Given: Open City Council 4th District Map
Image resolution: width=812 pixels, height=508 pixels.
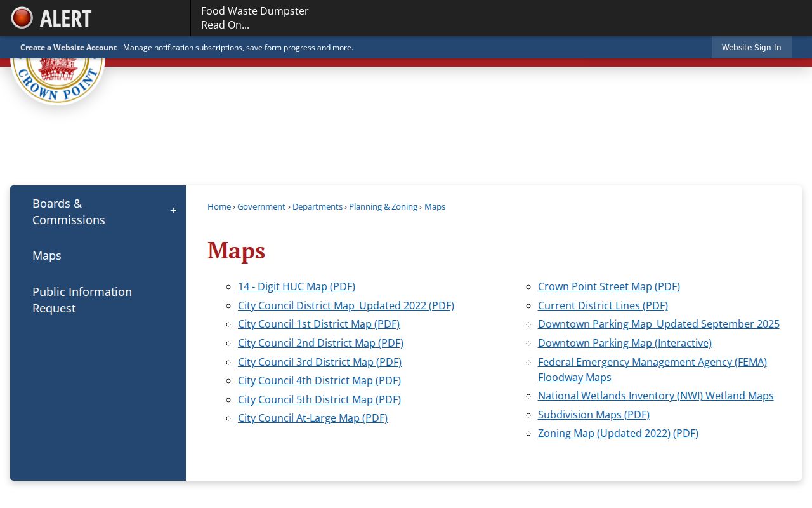Looking at the screenshot, I should pyautogui.click(x=319, y=380).
